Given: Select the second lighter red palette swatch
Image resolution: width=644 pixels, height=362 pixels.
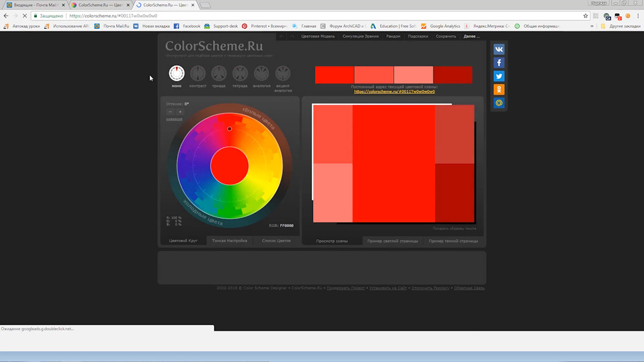Looking at the screenshot, I should pos(374,75).
